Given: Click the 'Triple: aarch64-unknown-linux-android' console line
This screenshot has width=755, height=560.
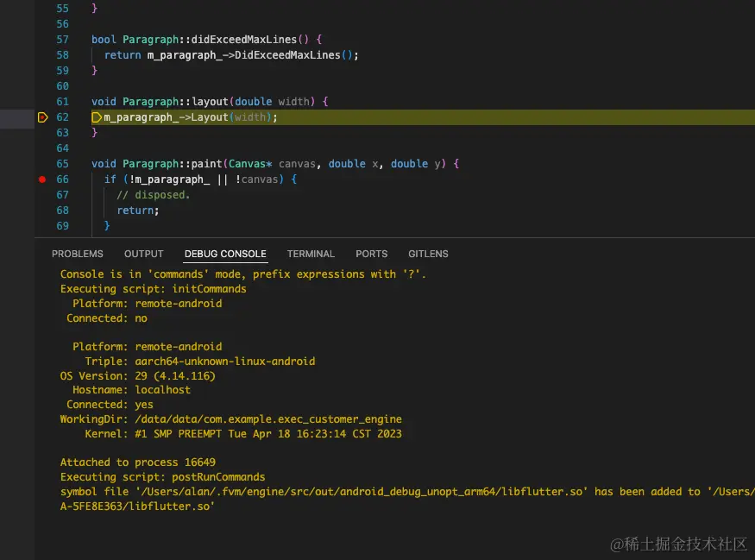Looking at the screenshot, I should click(200, 362).
